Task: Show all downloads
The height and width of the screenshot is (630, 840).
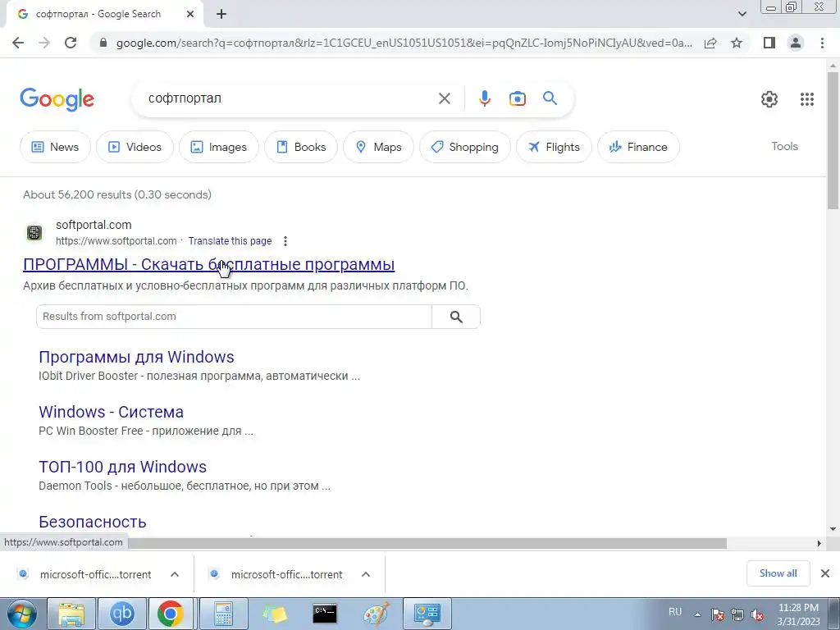Action: 778,573
